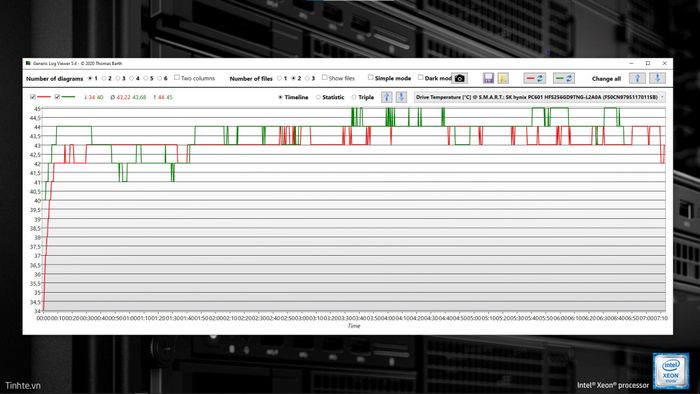700x394 pixels.
Task: Click the yellow open file icon
Action: 503,79
